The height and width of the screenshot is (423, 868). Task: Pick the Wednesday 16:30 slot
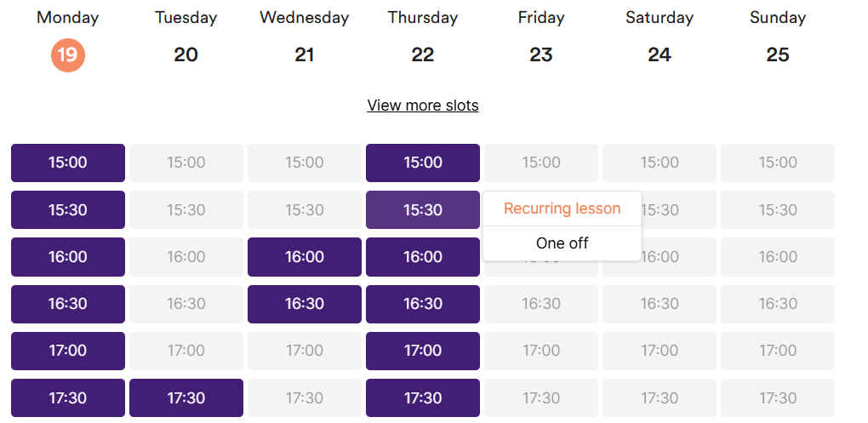coord(305,304)
